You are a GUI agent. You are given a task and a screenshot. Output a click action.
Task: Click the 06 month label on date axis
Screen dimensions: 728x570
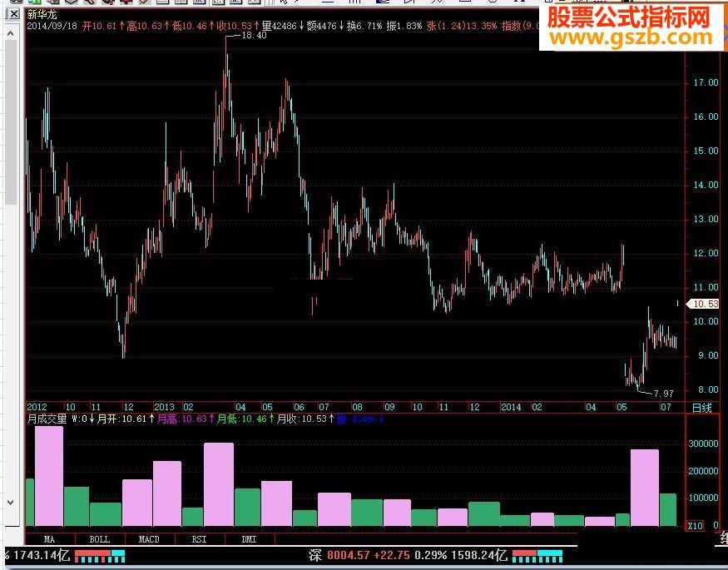299,407
